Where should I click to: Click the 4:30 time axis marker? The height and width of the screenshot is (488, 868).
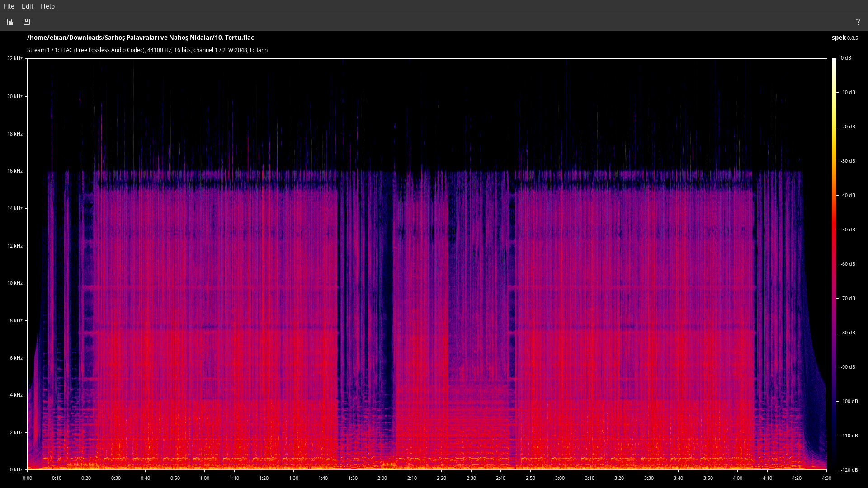tap(826, 478)
